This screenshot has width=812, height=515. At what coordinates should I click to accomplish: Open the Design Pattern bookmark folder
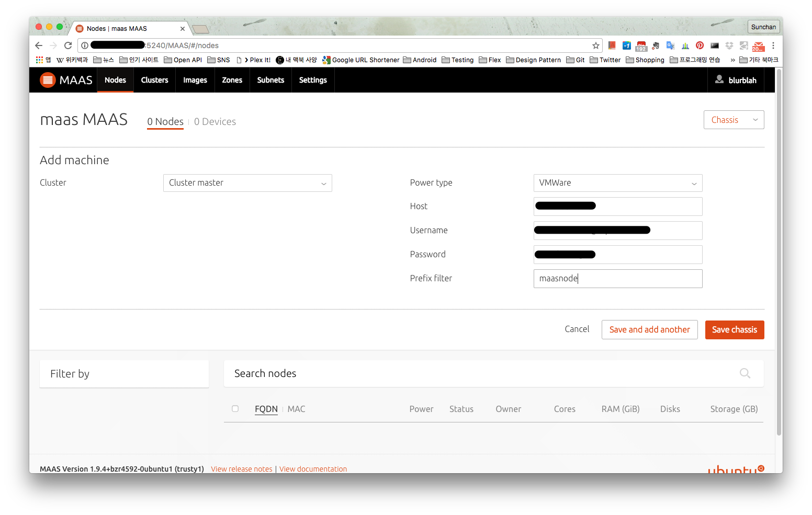pos(533,60)
